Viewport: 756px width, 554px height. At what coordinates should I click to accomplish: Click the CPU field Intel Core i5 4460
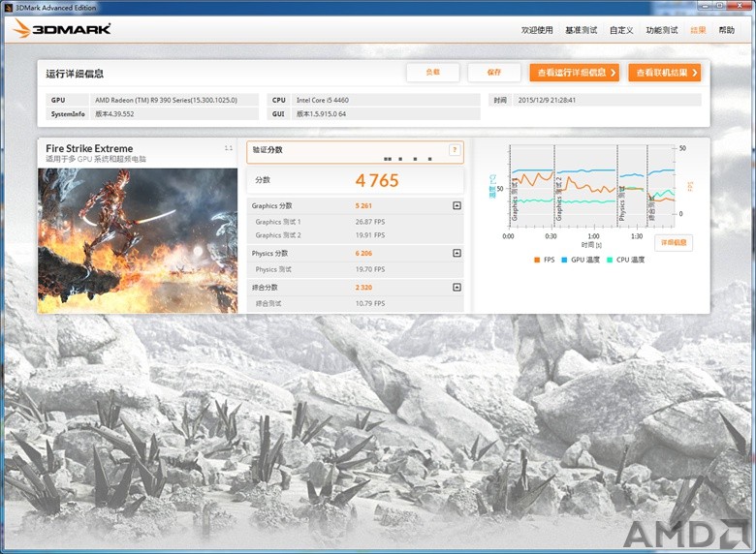coord(386,100)
